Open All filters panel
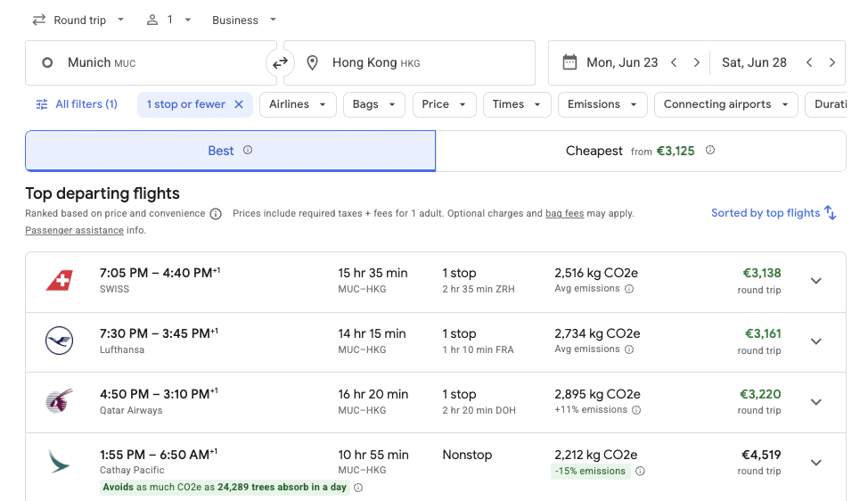The width and height of the screenshot is (868, 501). coord(77,104)
